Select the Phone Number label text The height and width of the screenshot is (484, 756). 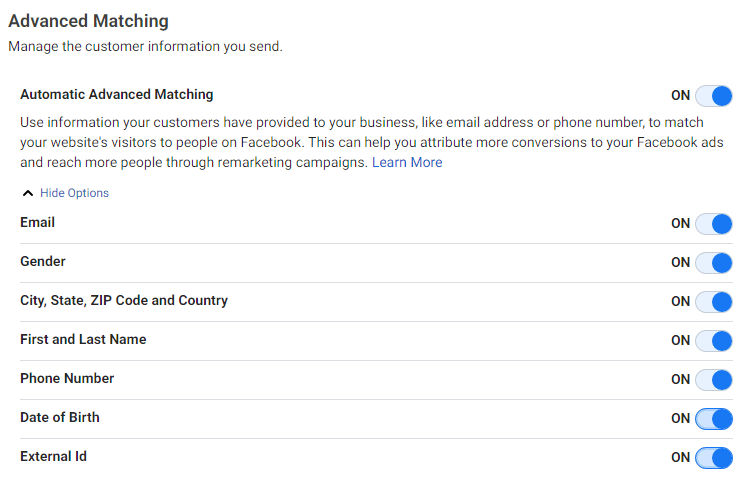[x=67, y=378]
